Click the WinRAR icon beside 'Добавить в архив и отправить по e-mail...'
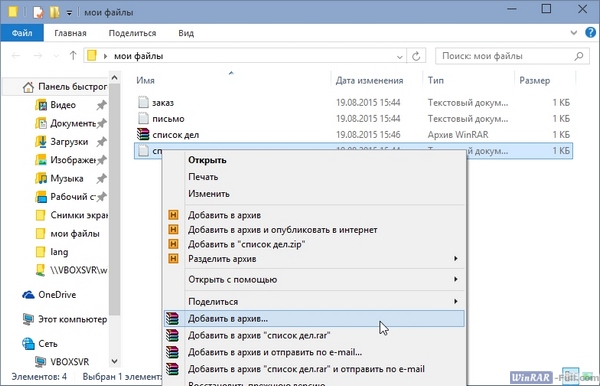Viewport: 600px width, 386px height. (172, 352)
